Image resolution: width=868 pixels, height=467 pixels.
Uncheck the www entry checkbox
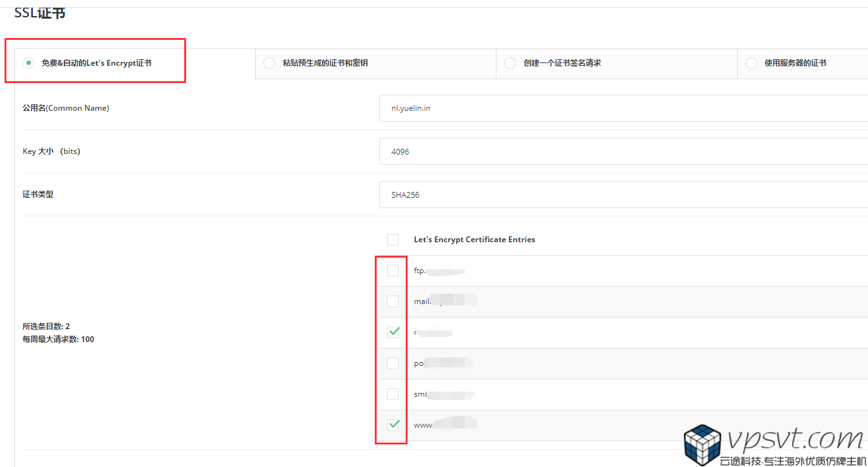coord(392,424)
